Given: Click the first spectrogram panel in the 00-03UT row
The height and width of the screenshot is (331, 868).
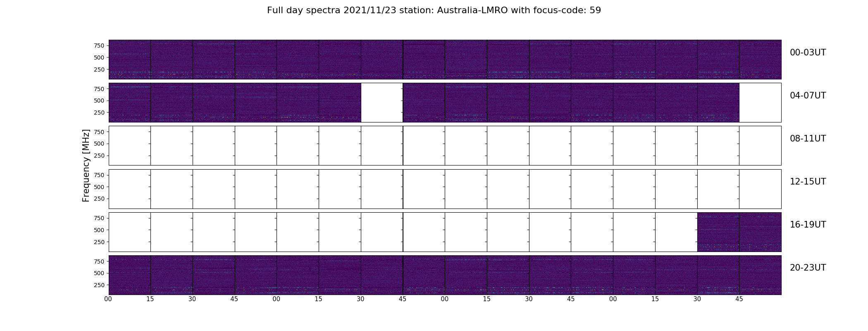Looking at the screenshot, I should tap(130, 60).
